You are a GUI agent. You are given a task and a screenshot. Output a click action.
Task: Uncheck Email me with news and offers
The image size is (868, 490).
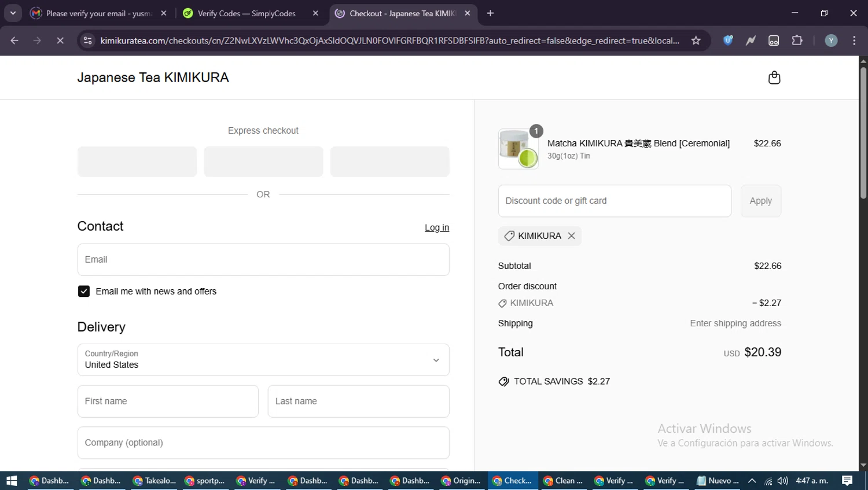(84, 291)
